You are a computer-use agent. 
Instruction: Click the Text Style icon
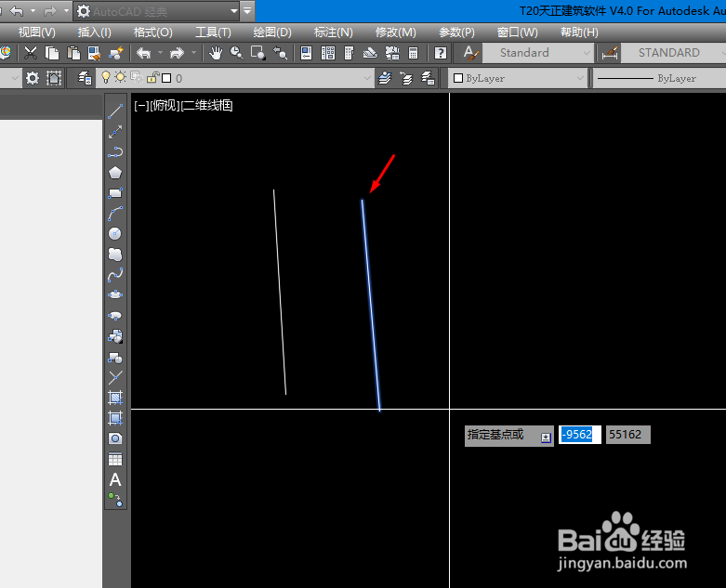[x=470, y=53]
